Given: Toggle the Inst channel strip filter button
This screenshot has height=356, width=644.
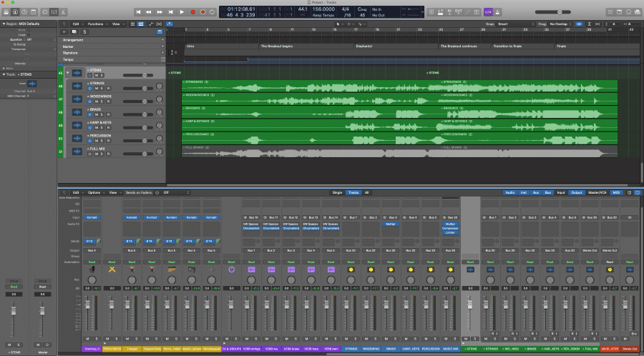Looking at the screenshot, I should (524, 192).
